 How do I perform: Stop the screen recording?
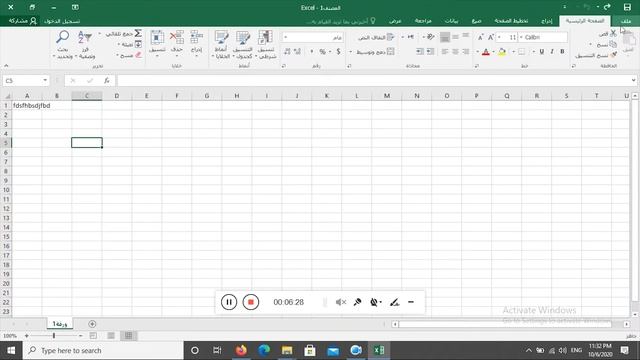251,302
